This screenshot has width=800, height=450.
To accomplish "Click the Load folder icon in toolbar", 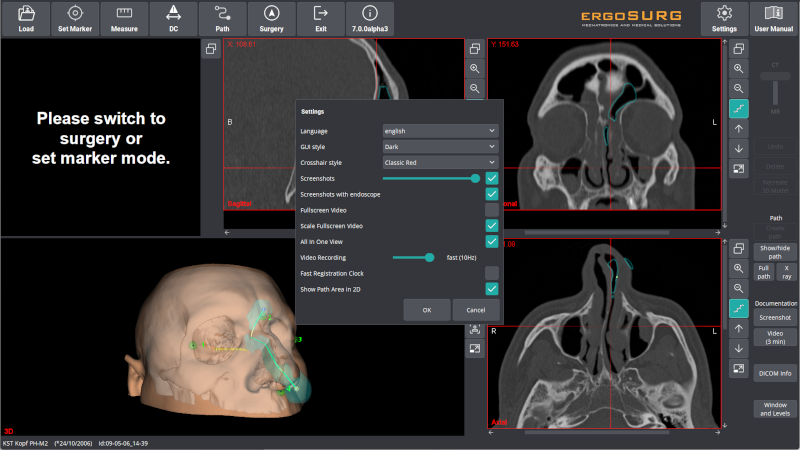I will (26, 18).
